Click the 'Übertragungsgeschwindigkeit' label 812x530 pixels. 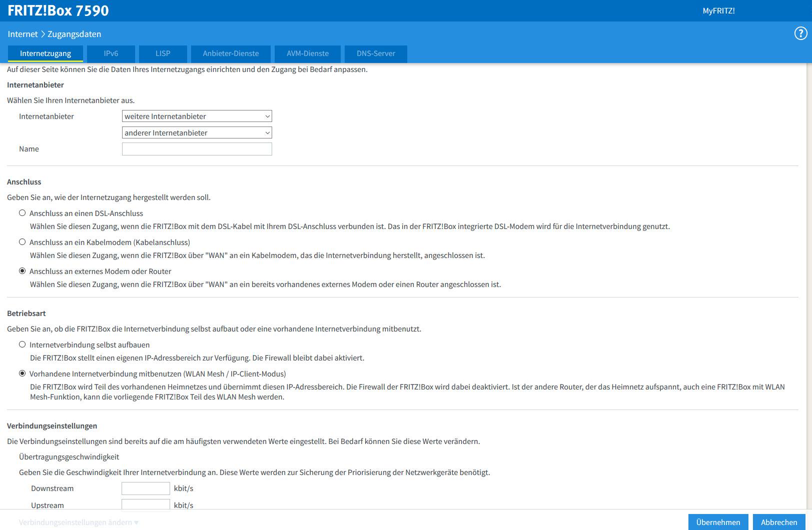coord(69,457)
